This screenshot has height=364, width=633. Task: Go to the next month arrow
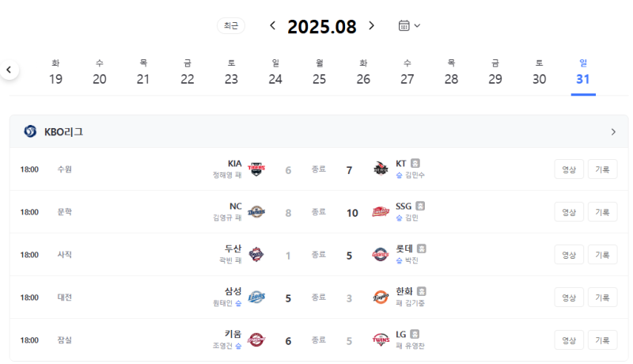coord(372,25)
